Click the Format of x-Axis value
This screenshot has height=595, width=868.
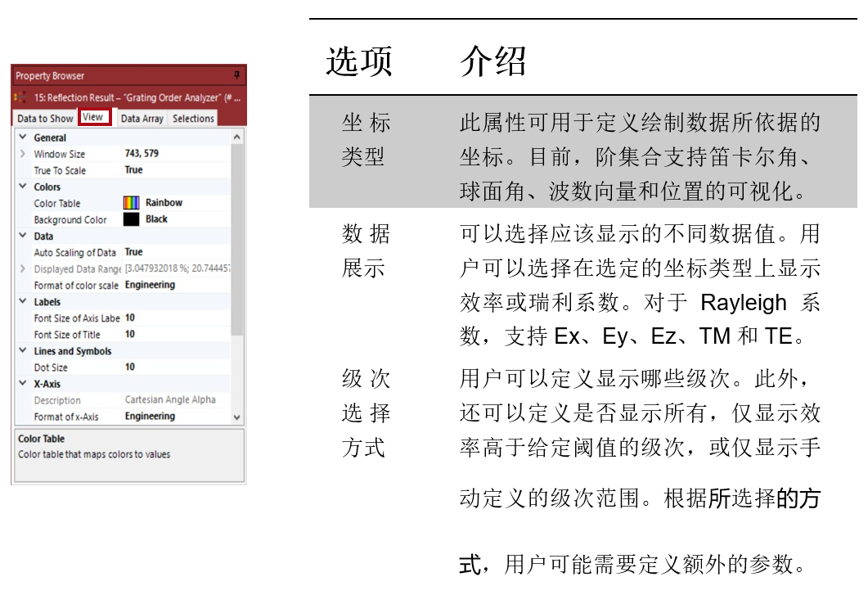pyautogui.click(x=150, y=416)
